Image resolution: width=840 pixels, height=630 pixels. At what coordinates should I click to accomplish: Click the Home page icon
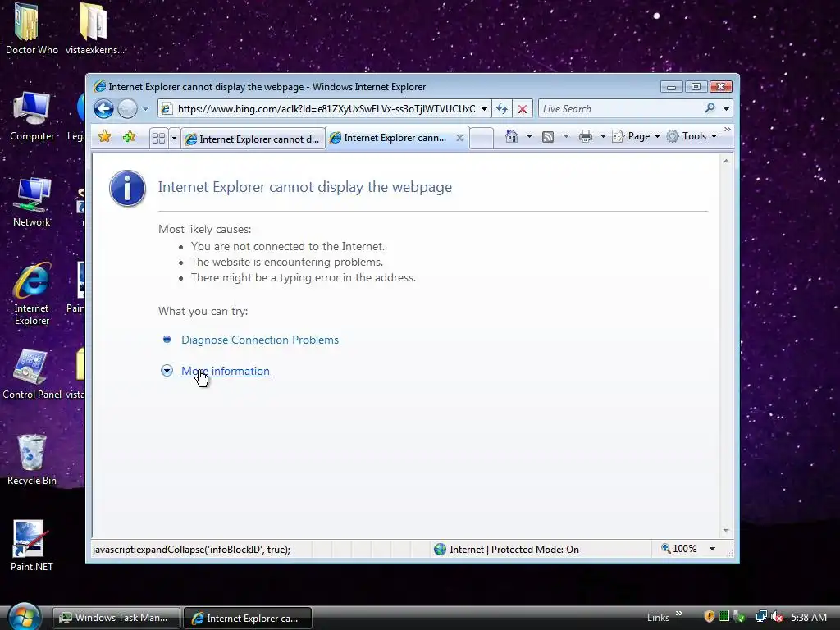coord(512,136)
